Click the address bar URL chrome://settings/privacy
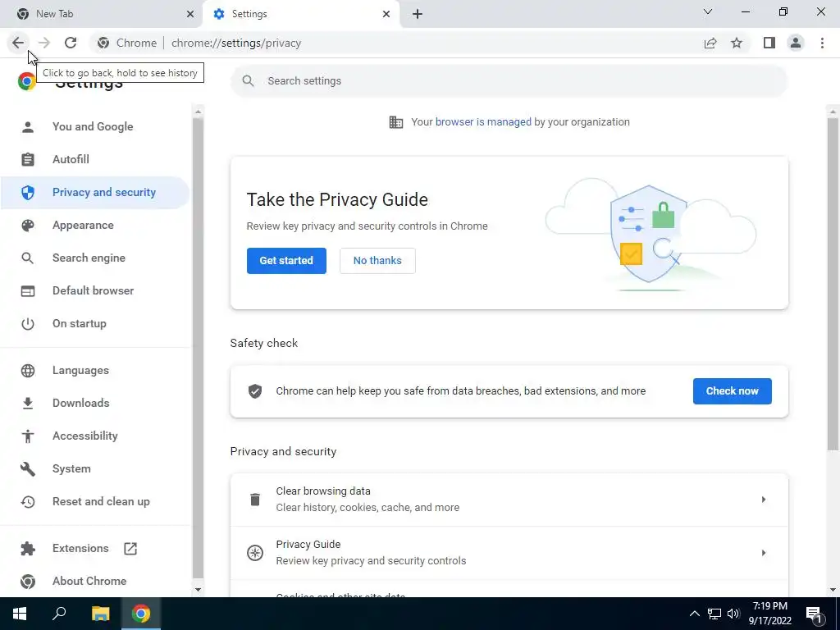The width and height of the screenshot is (840, 630). coord(236,43)
